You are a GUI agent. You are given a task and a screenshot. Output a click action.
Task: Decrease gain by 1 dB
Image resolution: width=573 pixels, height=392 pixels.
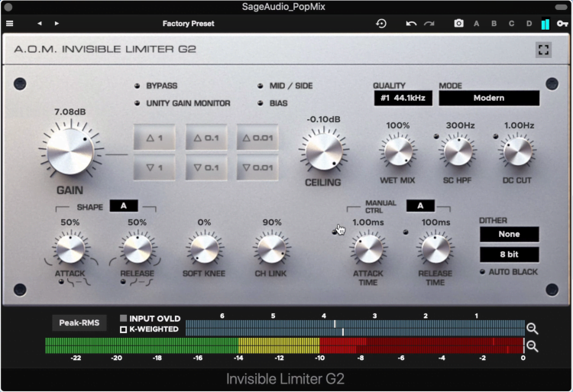point(154,167)
